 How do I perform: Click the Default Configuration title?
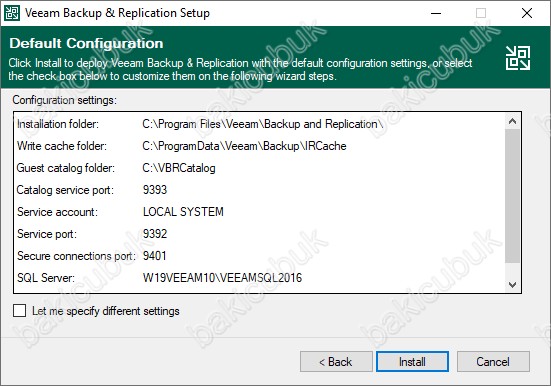[86, 43]
